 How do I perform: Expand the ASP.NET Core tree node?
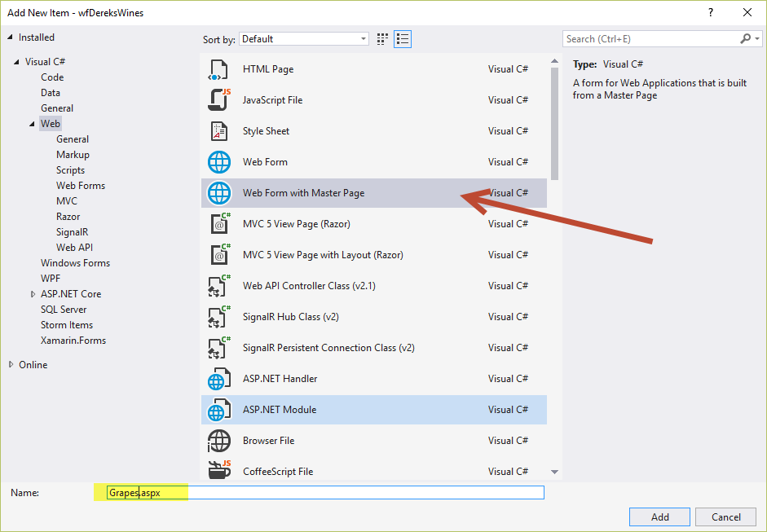pos(33,294)
